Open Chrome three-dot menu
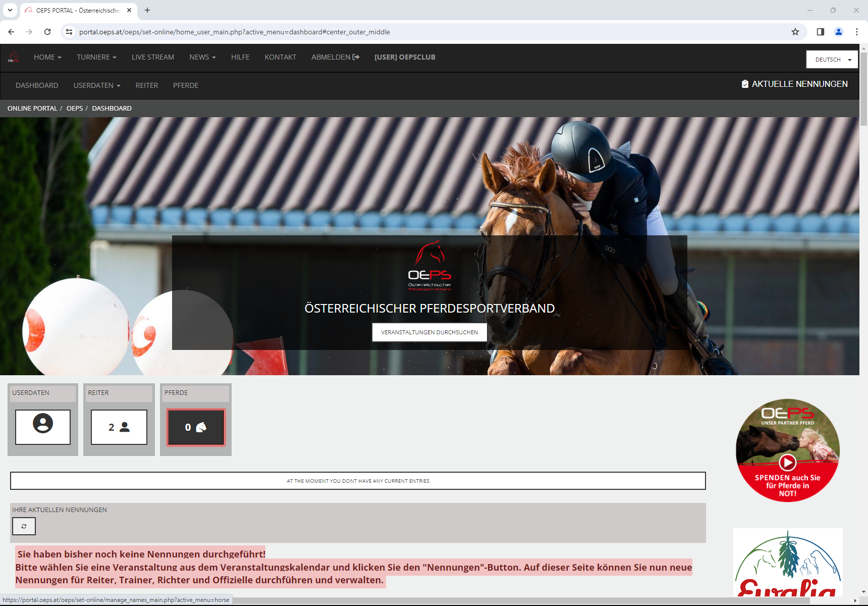This screenshot has width=868, height=606. pos(857,32)
